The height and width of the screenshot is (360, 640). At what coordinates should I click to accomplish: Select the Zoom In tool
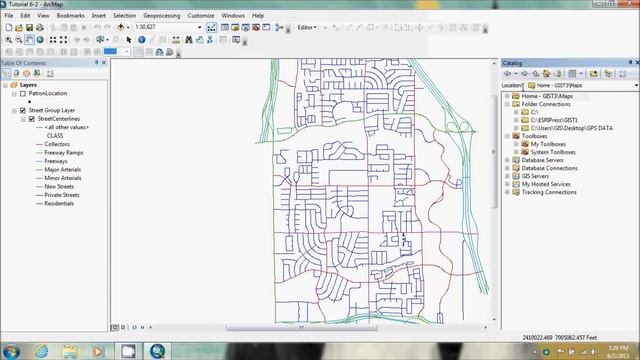(9, 40)
